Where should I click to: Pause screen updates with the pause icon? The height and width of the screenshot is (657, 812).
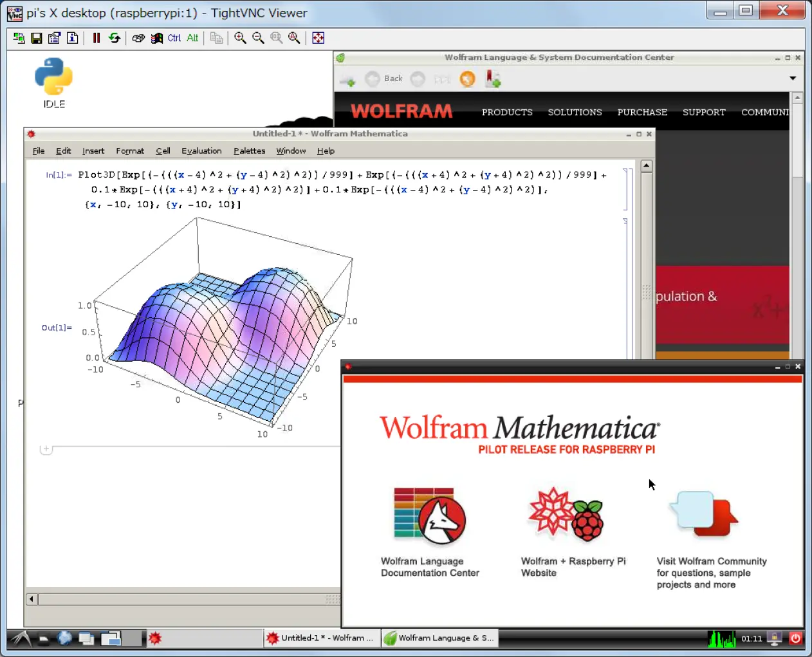coord(96,38)
